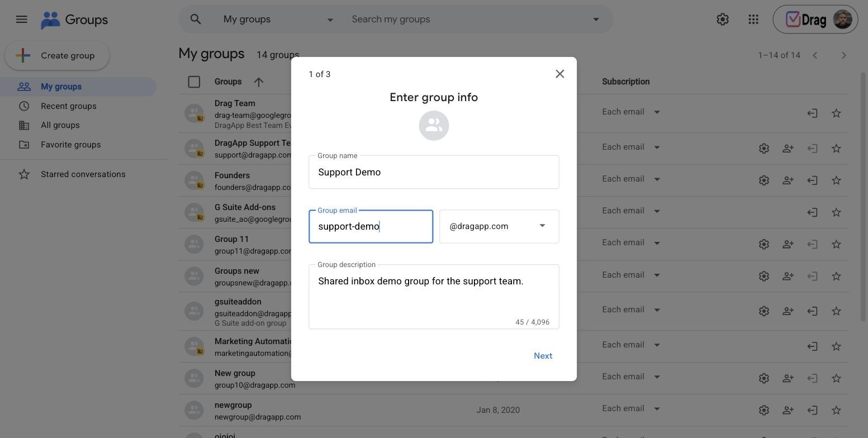
Task: Add members to Group 11
Action: pos(788,244)
